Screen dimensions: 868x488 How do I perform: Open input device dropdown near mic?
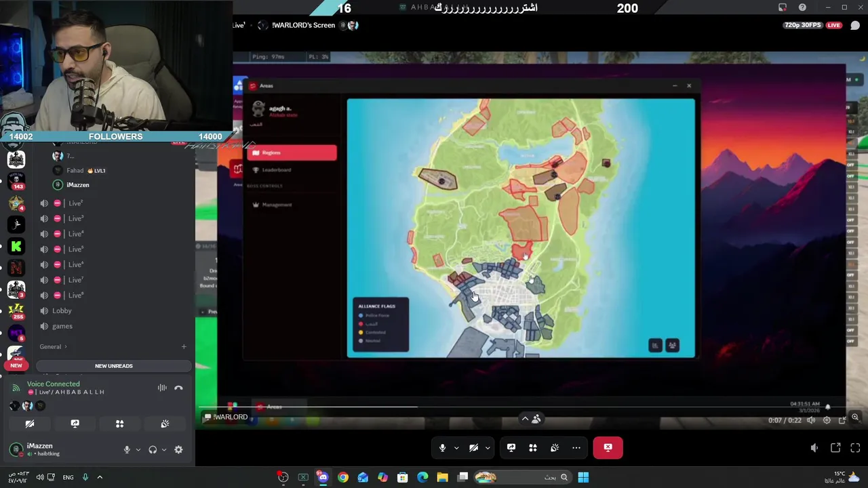138,449
